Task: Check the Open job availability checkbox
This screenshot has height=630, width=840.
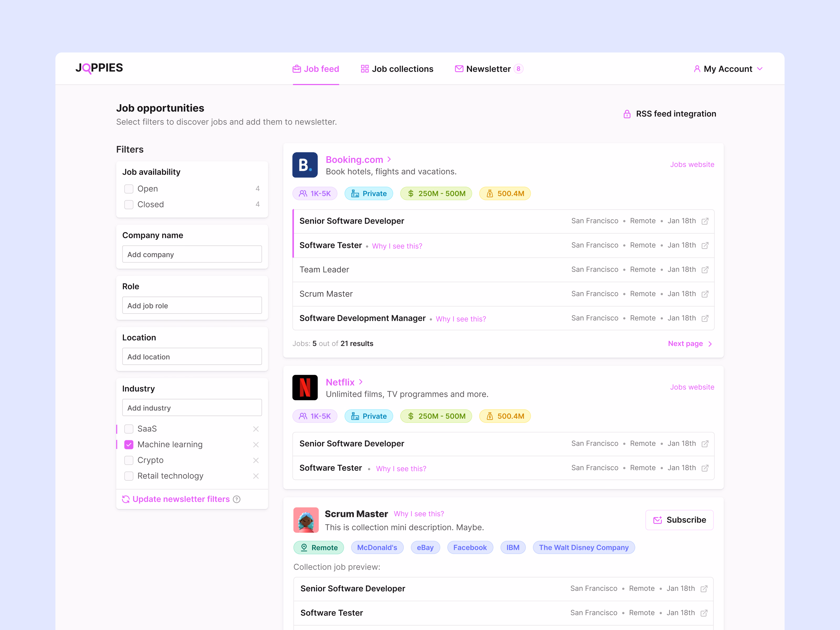Action: [x=129, y=189]
